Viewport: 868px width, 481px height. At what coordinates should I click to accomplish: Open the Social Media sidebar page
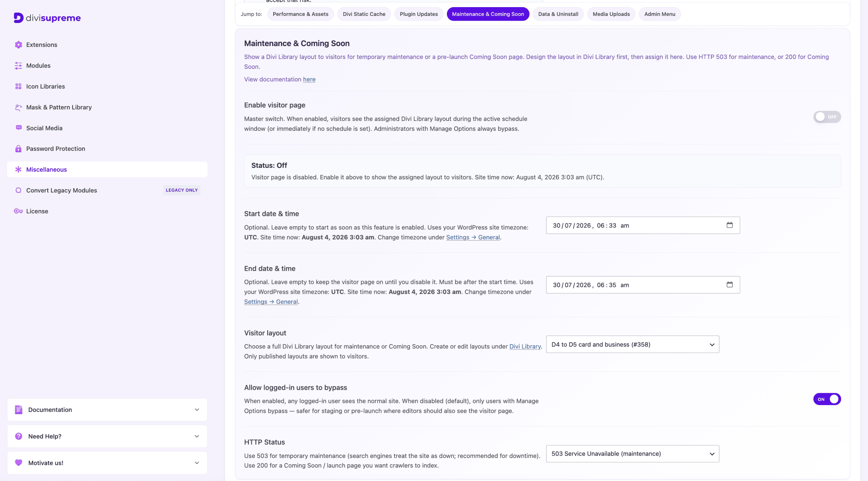pos(107,128)
